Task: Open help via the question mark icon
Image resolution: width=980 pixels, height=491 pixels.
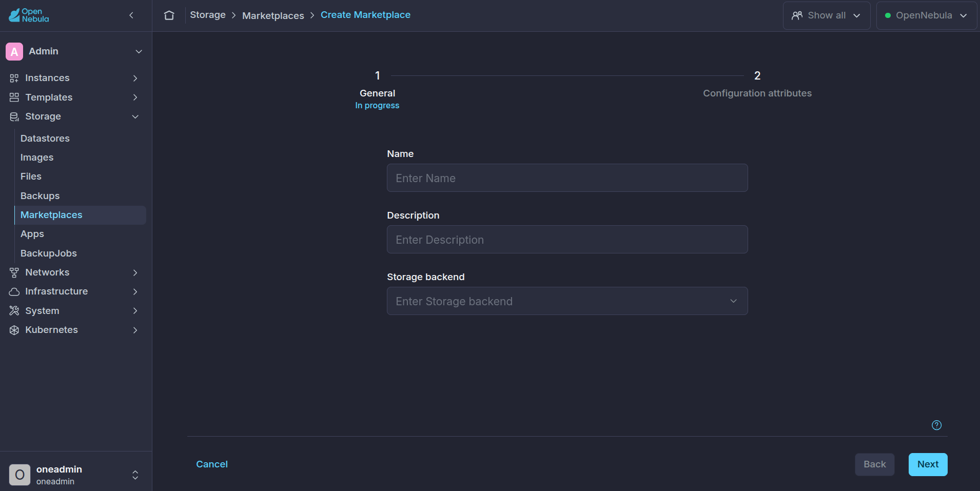Action: [x=937, y=425]
